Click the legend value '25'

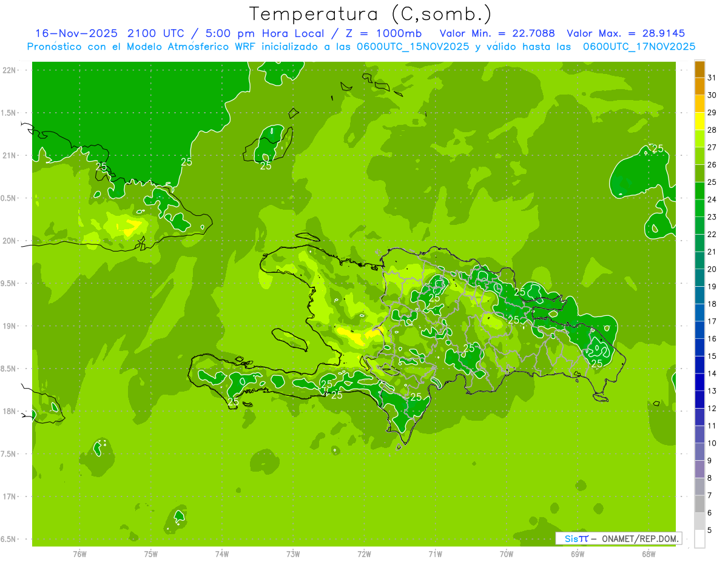pos(712,182)
